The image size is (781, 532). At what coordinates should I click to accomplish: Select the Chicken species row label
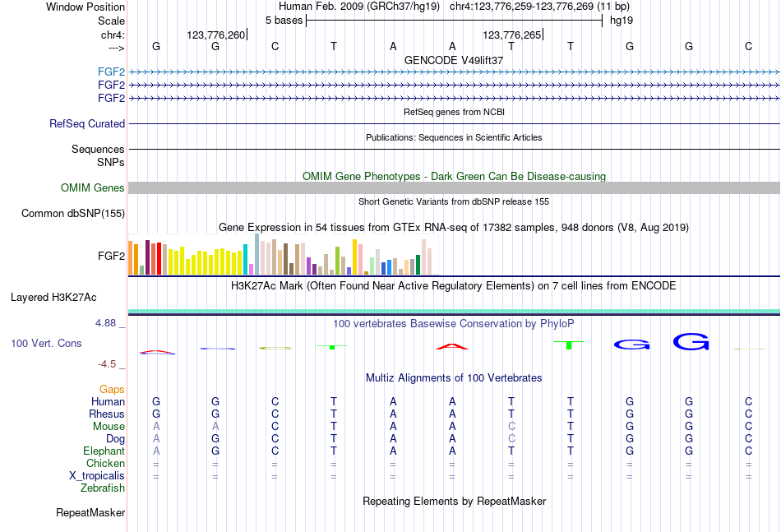tap(105, 463)
